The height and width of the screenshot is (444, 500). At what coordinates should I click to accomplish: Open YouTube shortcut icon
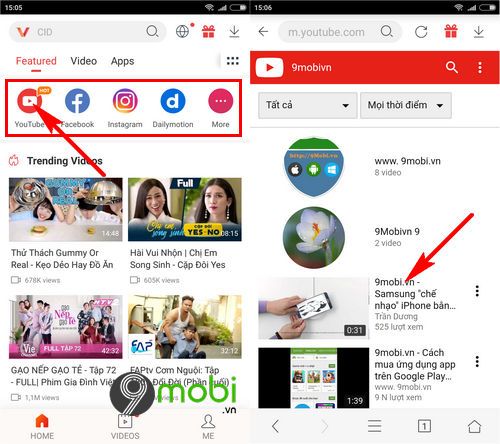click(29, 101)
